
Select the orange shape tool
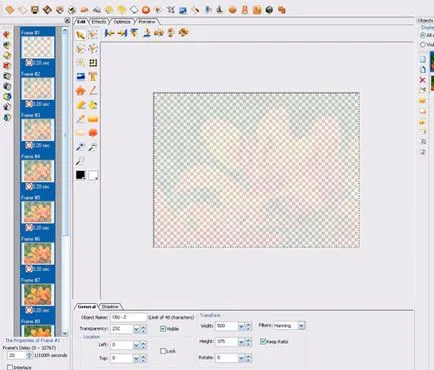point(80,91)
